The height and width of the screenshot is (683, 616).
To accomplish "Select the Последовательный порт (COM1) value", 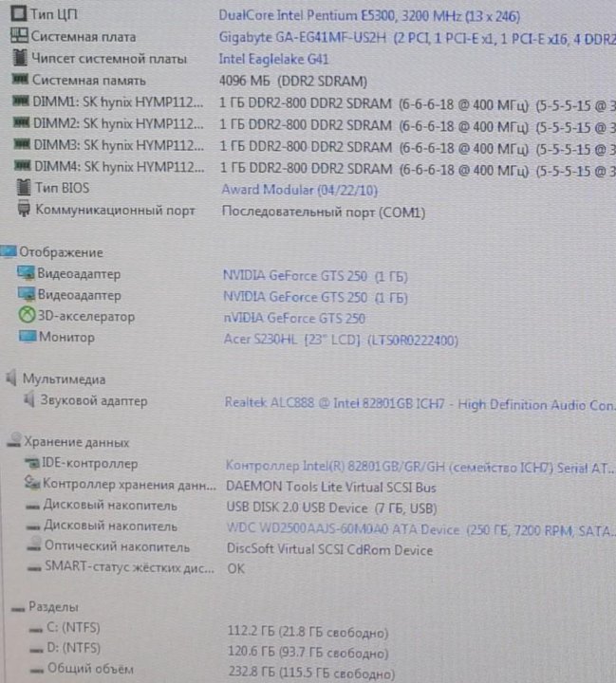I will click(x=324, y=212).
